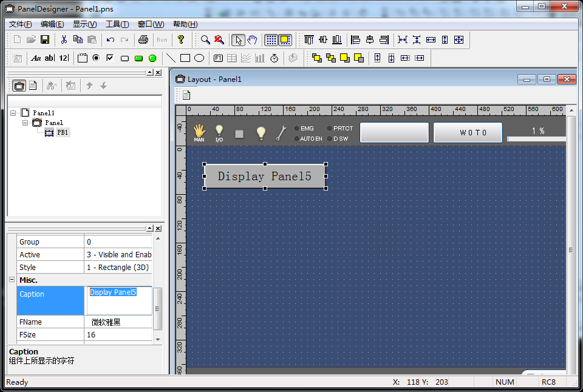Viewport: 583px width, 392px height.
Task: Select the line drawing tool
Action: click(171, 58)
